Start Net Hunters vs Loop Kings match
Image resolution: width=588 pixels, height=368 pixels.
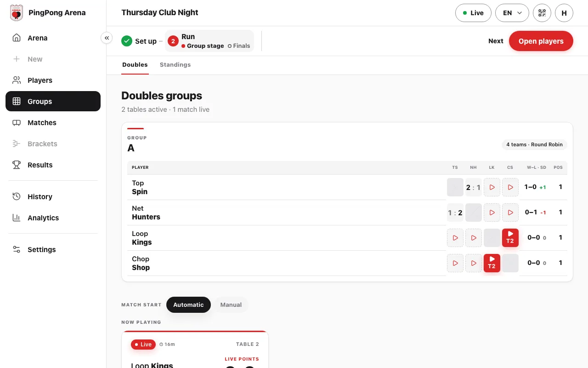492,213
